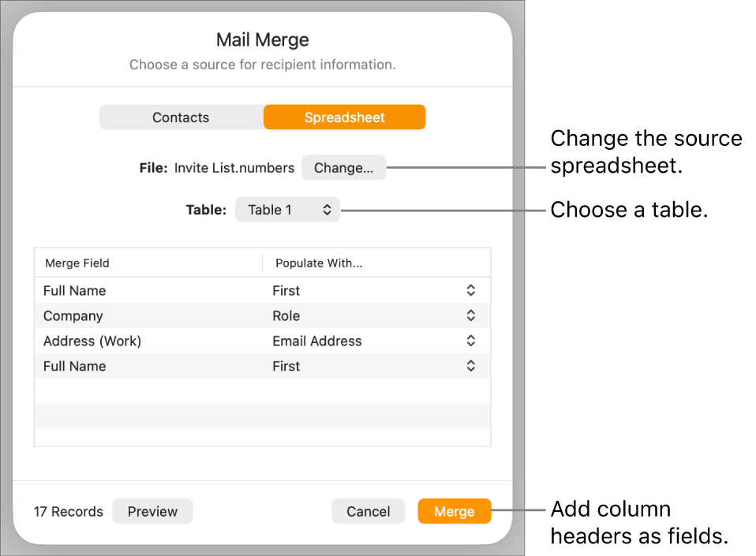The image size is (756, 556).
Task: Click the Invite List.numbers file name
Action: (233, 167)
